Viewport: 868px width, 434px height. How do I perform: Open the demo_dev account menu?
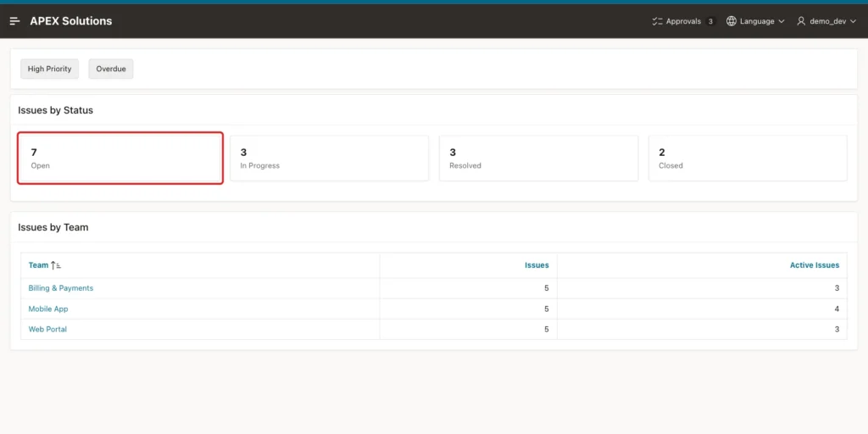826,21
